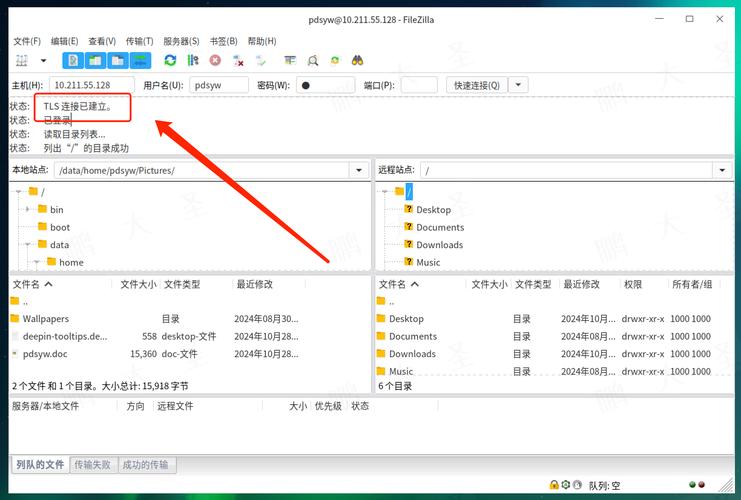Cancel the current operation with red X
This screenshot has width=741, height=500.
click(x=215, y=60)
